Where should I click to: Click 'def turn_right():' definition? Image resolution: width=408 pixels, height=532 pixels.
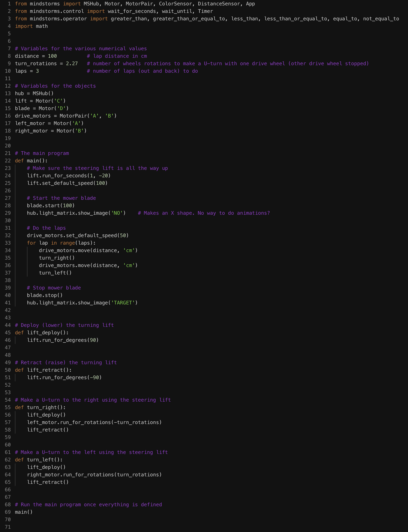tap(40, 407)
